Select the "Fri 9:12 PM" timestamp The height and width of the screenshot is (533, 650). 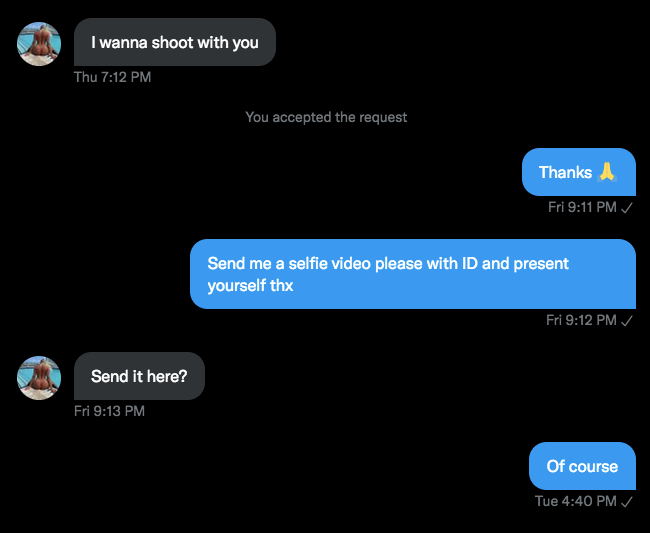(x=581, y=320)
